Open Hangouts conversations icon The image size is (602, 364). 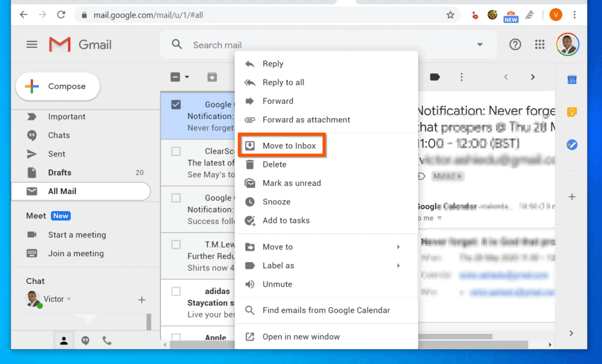[x=85, y=340]
